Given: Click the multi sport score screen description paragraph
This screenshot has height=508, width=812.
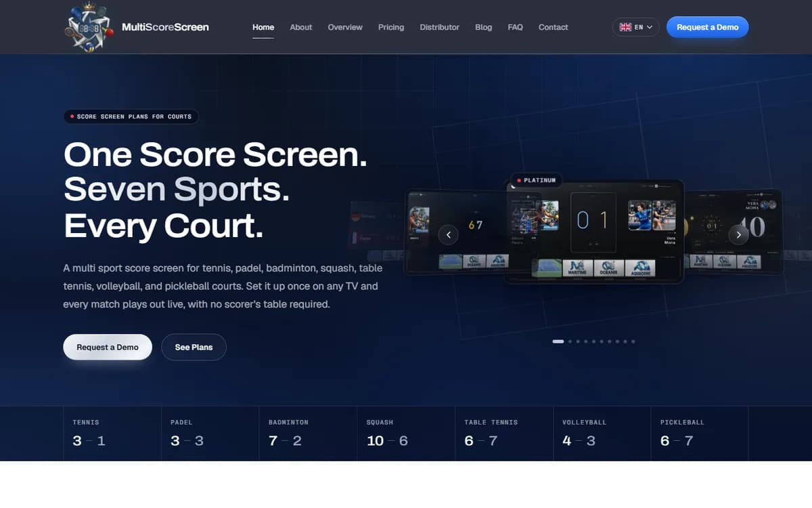Looking at the screenshot, I should click(x=223, y=286).
